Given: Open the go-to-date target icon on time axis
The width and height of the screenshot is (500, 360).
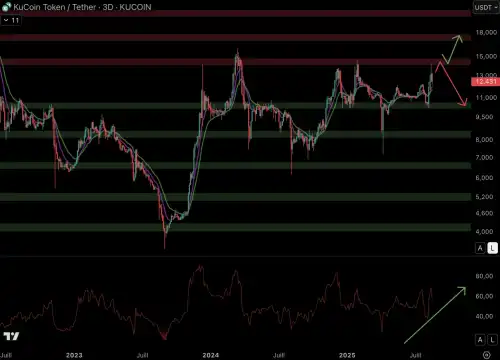Looking at the screenshot, I should coord(487,355).
